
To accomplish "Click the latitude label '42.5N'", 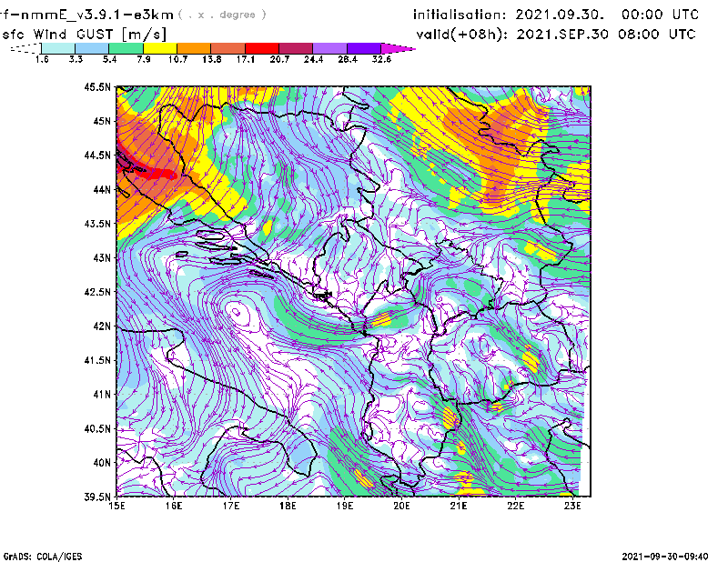I will [x=97, y=292].
